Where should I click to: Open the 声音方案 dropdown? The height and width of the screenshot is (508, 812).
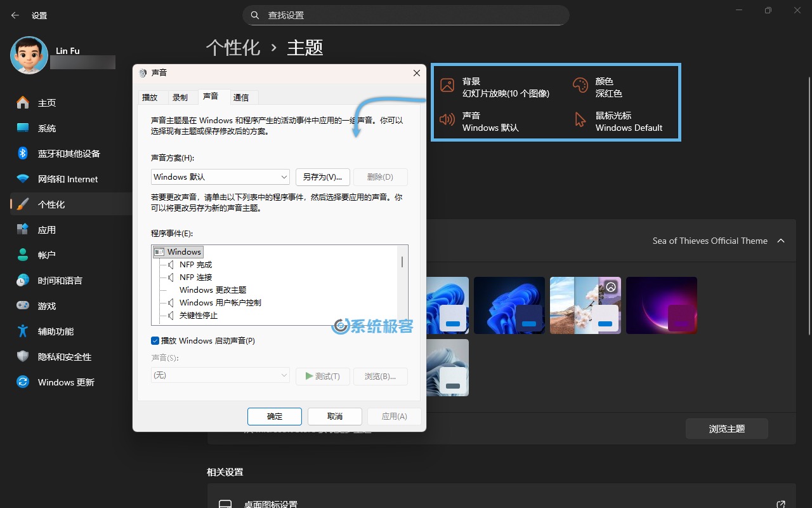[219, 177]
